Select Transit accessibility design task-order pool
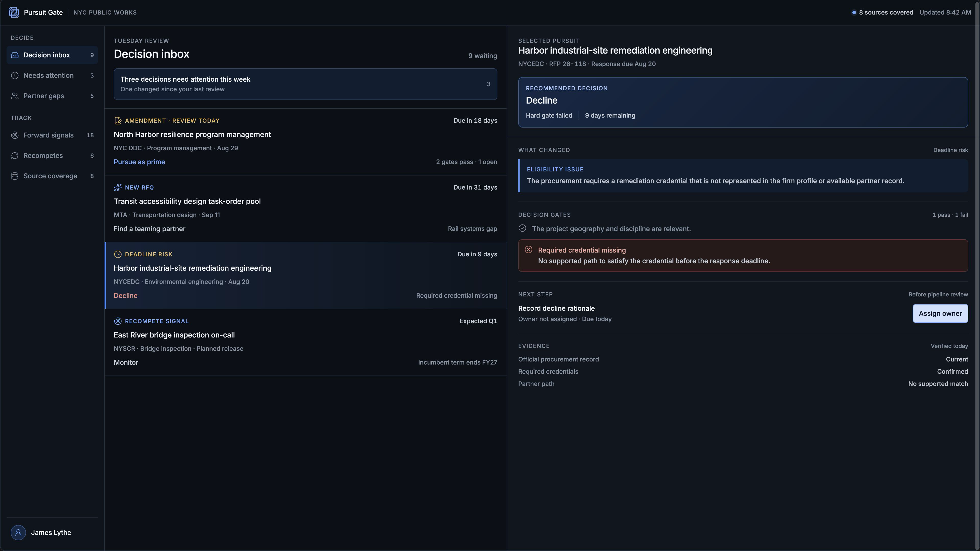Image resolution: width=980 pixels, height=551 pixels. [x=305, y=209]
